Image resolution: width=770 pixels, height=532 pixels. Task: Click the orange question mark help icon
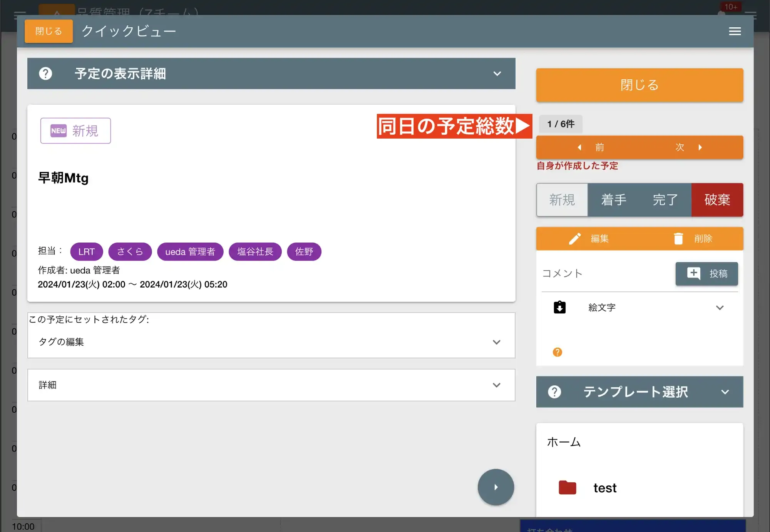tap(557, 352)
